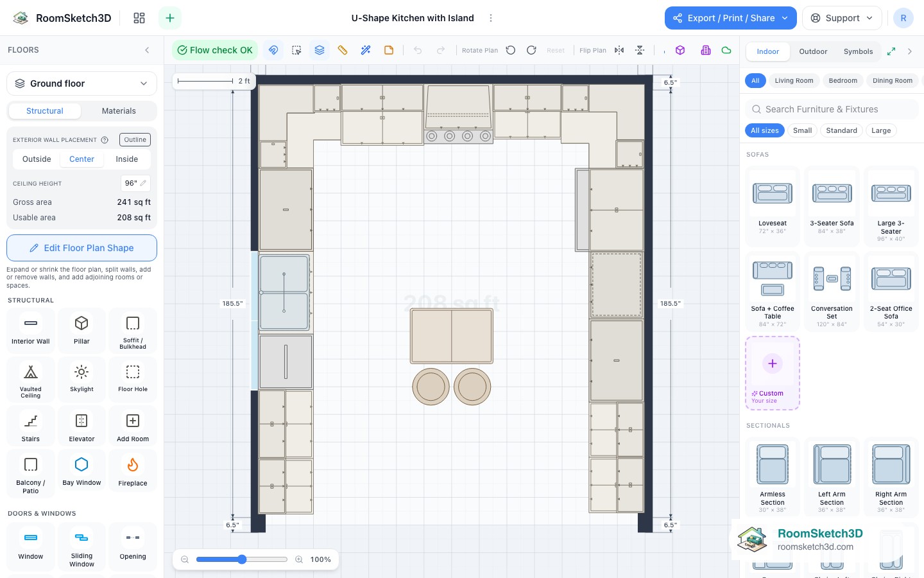Add a Custom size sofa
The height and width of the screenshot is (578, 924).
click(773, 373)
